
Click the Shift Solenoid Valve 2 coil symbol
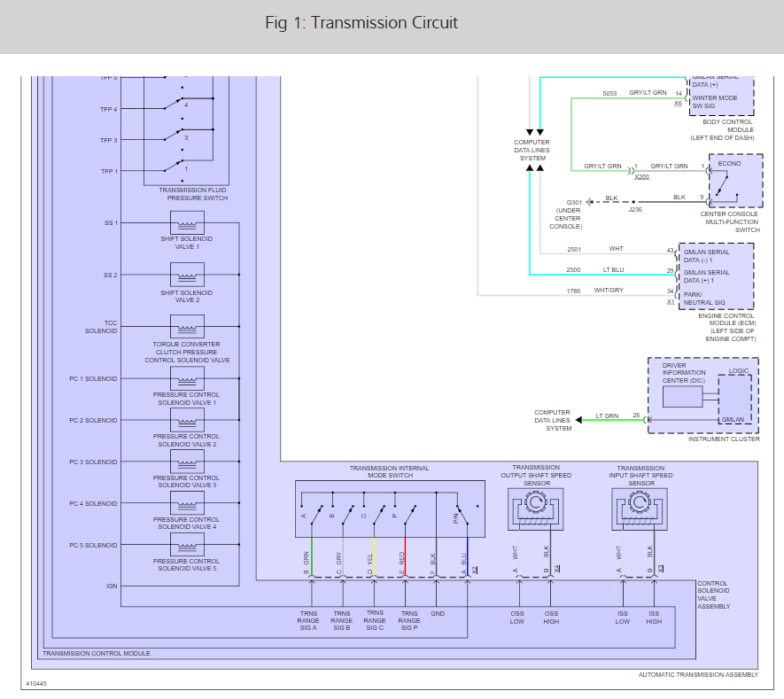click(x=186, y=276)
